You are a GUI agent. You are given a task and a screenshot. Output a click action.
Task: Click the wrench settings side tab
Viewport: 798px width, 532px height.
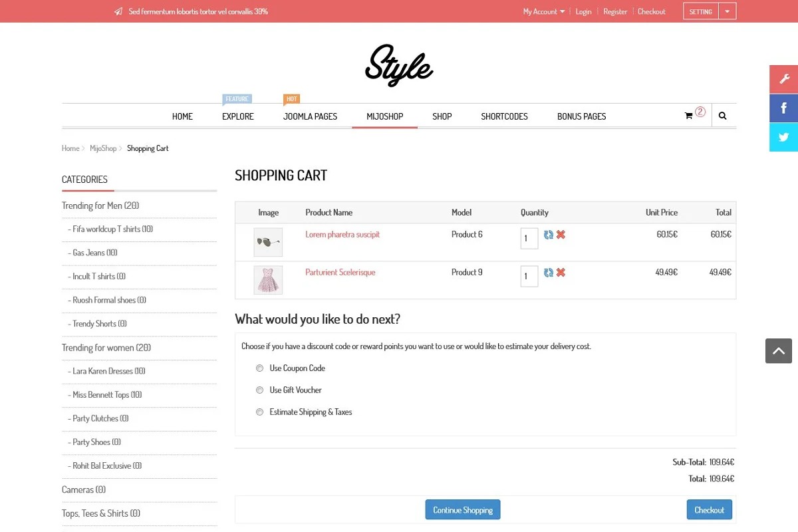pos(784,79)
